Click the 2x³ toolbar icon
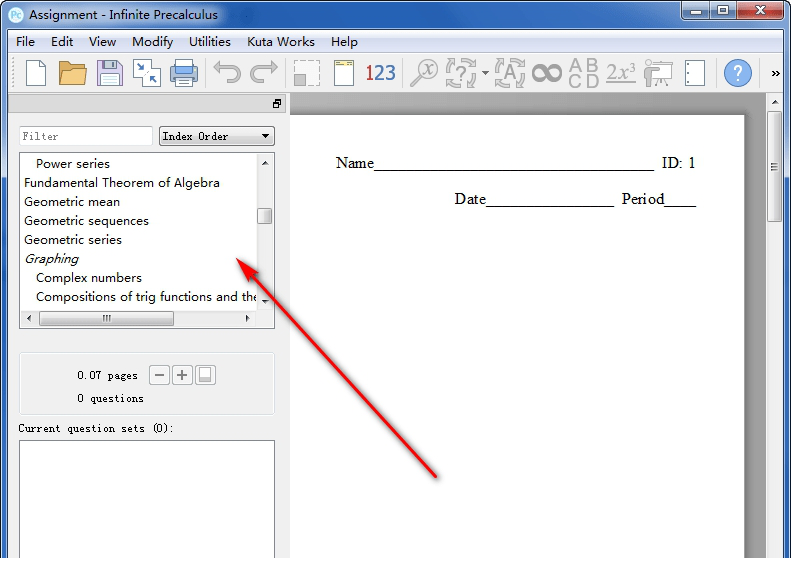Screen dimensions: 791x580 620,73
